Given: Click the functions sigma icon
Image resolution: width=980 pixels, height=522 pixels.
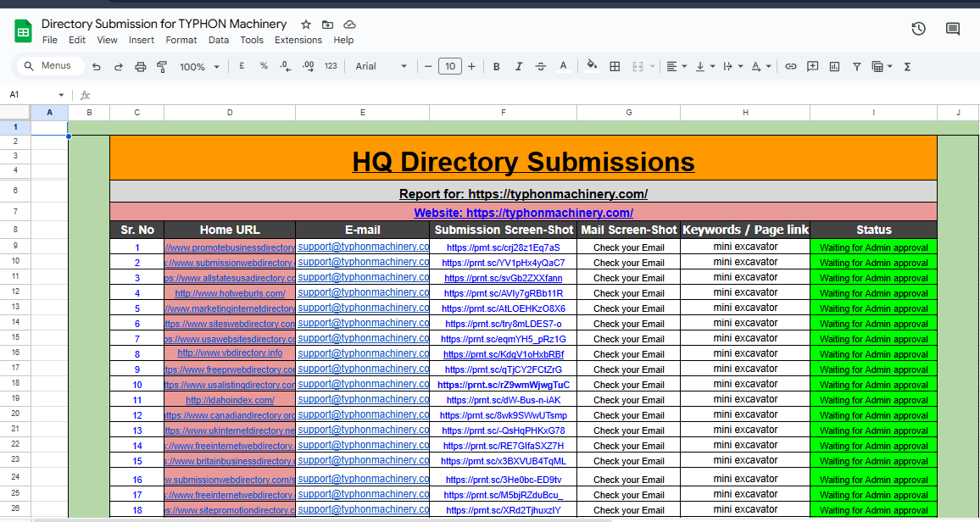Looking at the screenshot, I should coord(907,66).
